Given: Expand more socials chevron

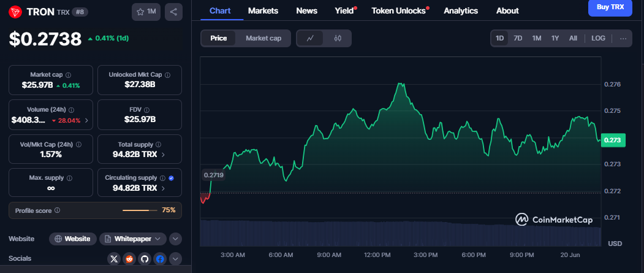Looking at the screenshot, I should pos(175,259).
